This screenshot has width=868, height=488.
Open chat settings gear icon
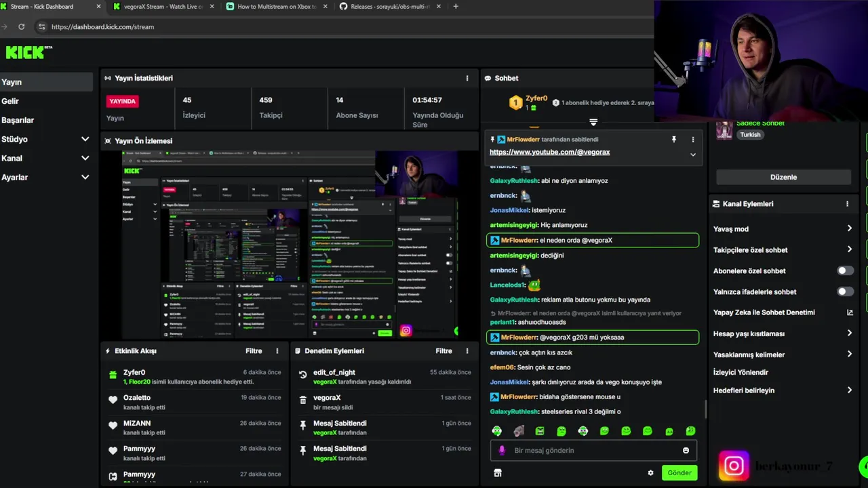[x=650, y=473]
